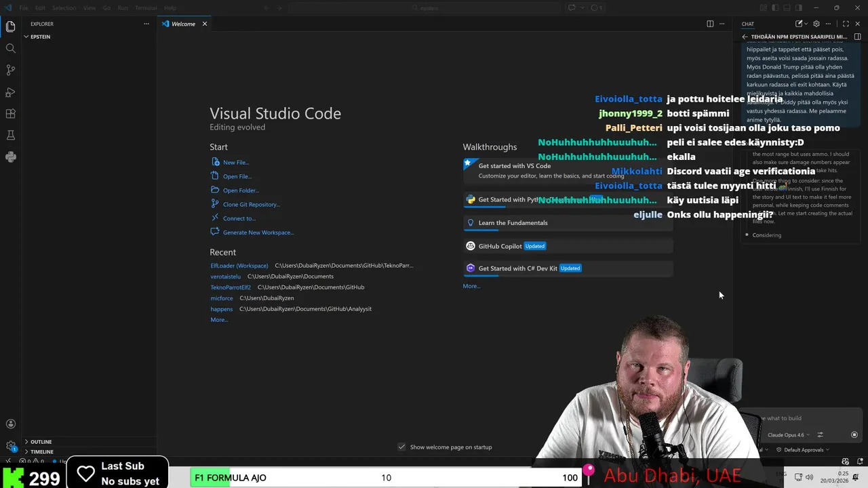Open recent folder TeknoParrotElf2

(231, 287)
